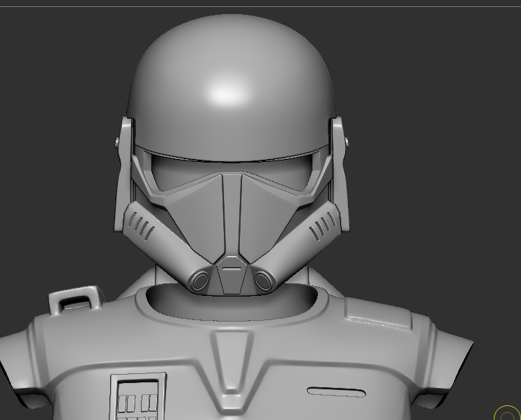
Task: Select the right eye visor lens
Action: click(282, 177)
